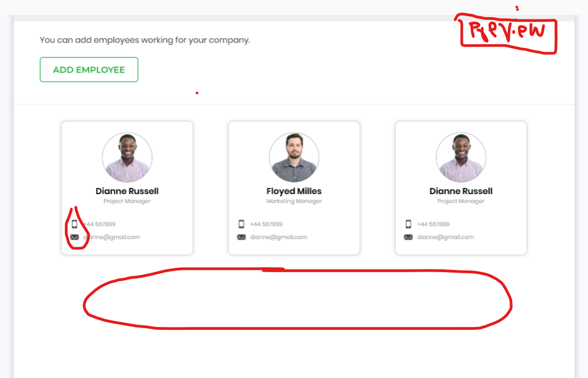The width and height of the screenshot is (588, 378).
Task: Click the ADD EMPLOYEE button
Action: point(89,70)
